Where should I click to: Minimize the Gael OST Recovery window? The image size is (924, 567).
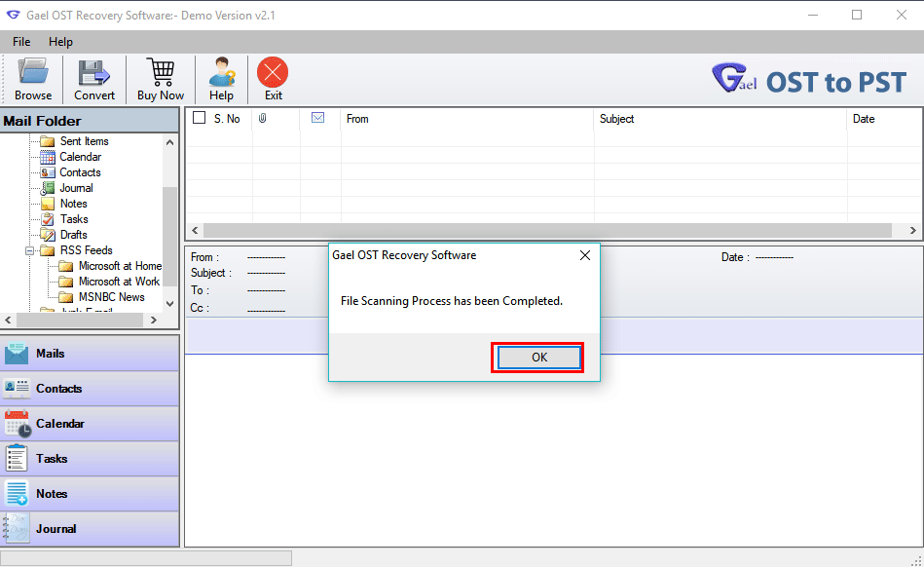click(813, 16)
